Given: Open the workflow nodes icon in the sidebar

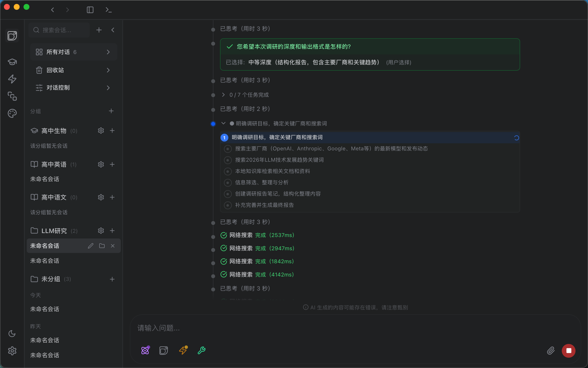Looking at the screenshot, I should click(x=12, y=96).
